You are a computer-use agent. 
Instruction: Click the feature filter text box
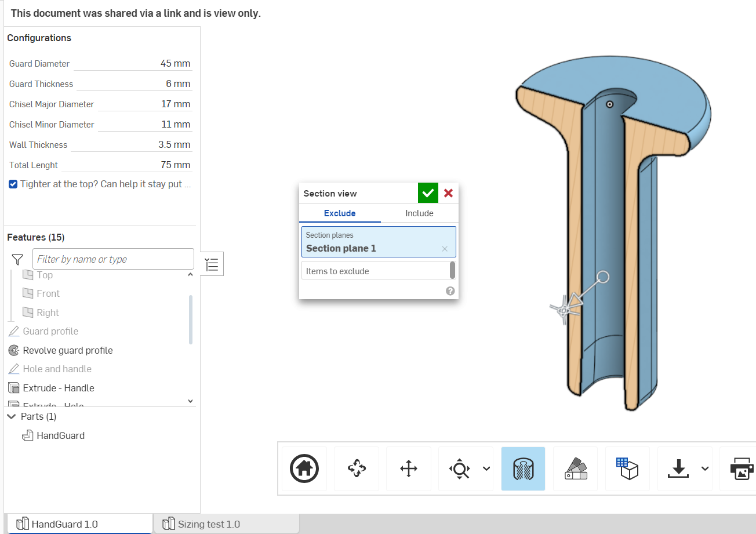pyautogui.click(x=113, y=259)
